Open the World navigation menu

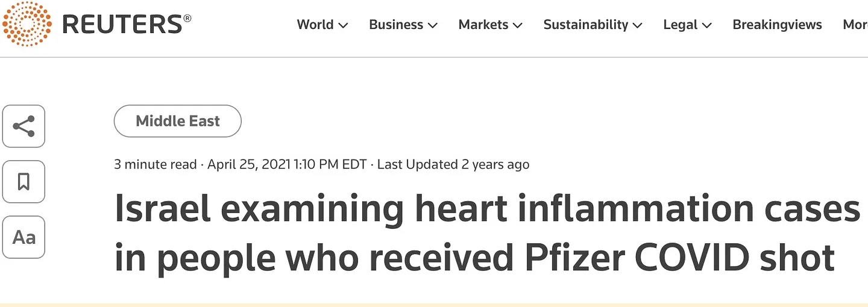coord(315,25)
